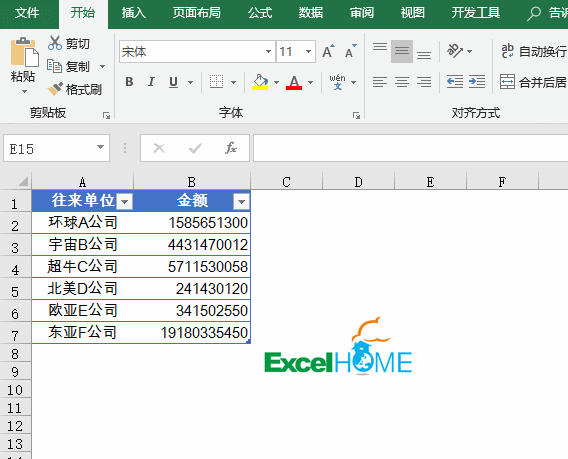Viewport: 568px width, 459px height.
Task: Open the paste options dropdown arrow
Action: click(24, 92)
